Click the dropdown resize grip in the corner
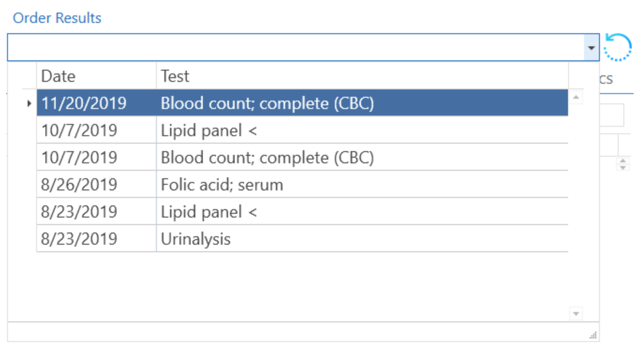This screenshot has width=636, height=364. click(593, 335)
